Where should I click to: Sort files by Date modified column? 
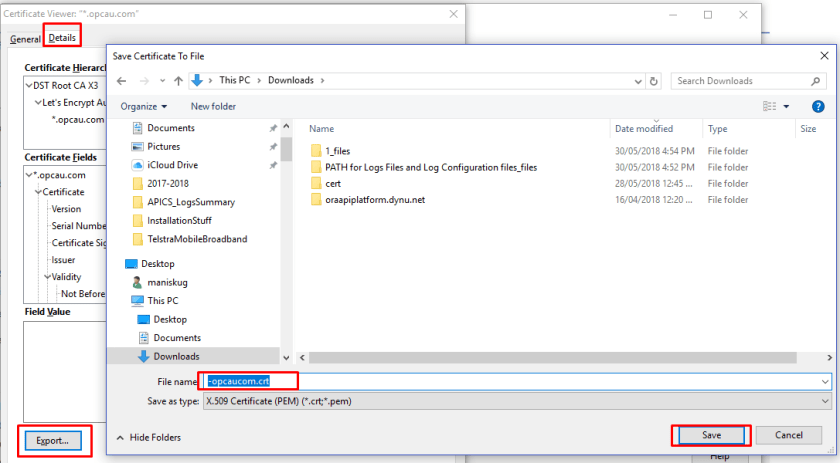(643, 129)
